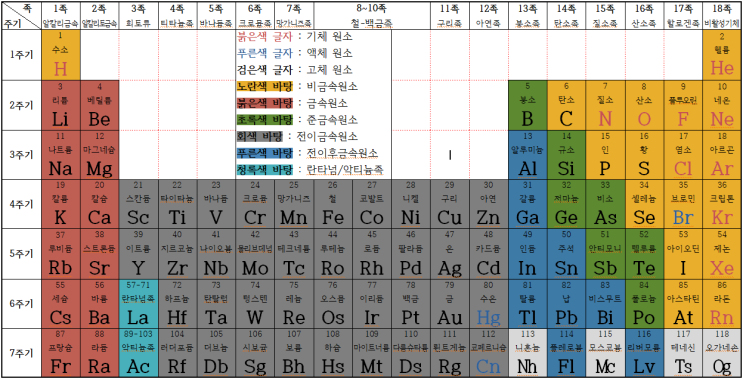Click the molybdenum cell Mo
The height and width of the screenshot is (379, 743).
click(255, 254)
